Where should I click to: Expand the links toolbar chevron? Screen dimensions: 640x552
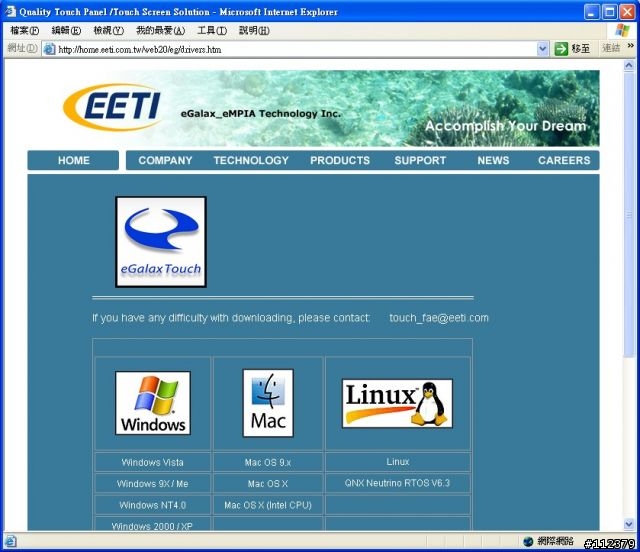click(631, 46)
